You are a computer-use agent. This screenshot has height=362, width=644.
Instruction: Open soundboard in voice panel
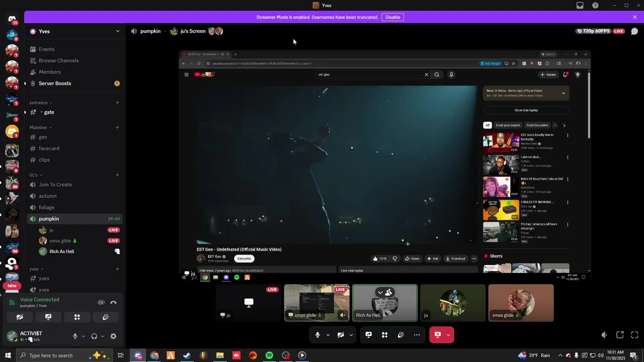coord(106,317)
